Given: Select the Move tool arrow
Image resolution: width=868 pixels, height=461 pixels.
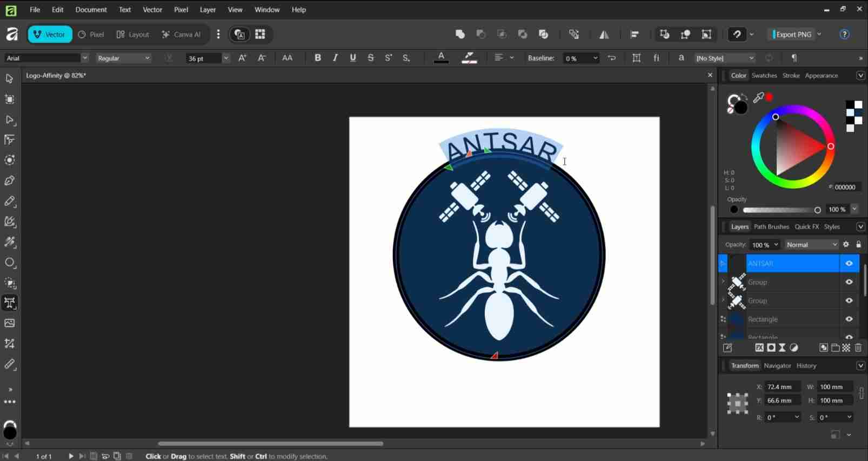Looking at the screenshot, I should click(x=9, y=79).
